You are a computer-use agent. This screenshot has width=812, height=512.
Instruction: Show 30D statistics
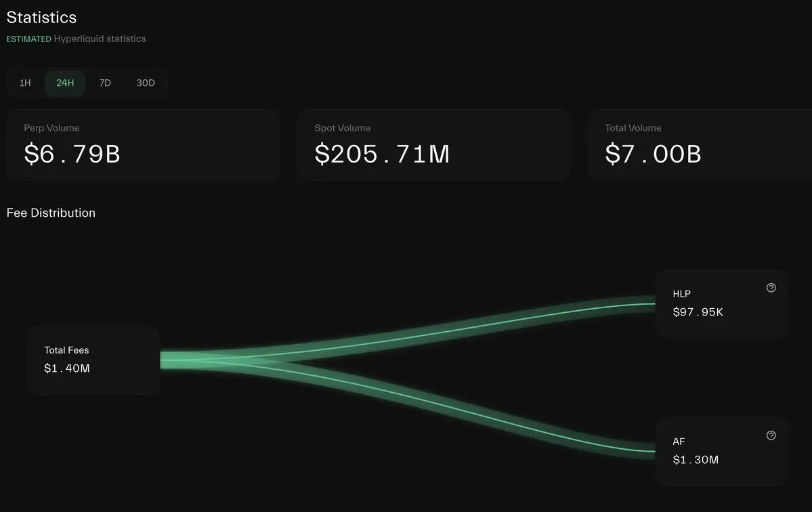coord(146,83)
